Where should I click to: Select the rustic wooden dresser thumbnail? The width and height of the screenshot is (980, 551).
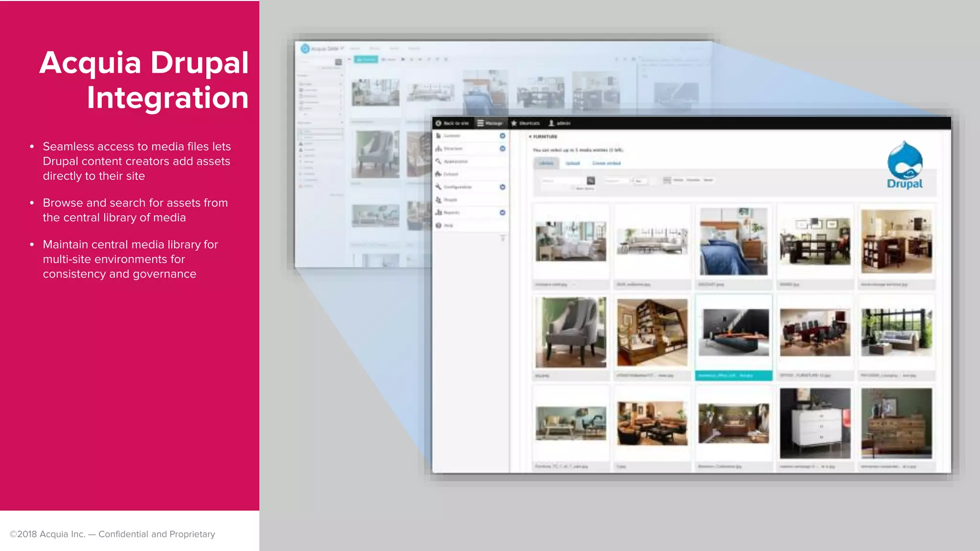[x=897, y=423]
